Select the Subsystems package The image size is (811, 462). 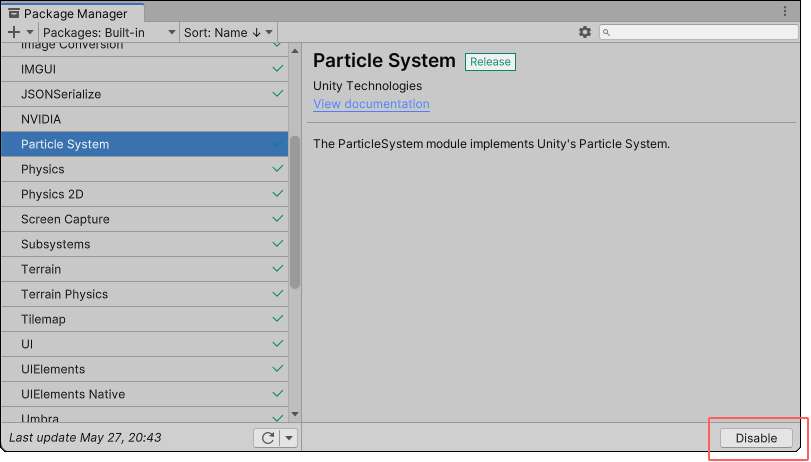click(x=144, y=244)
